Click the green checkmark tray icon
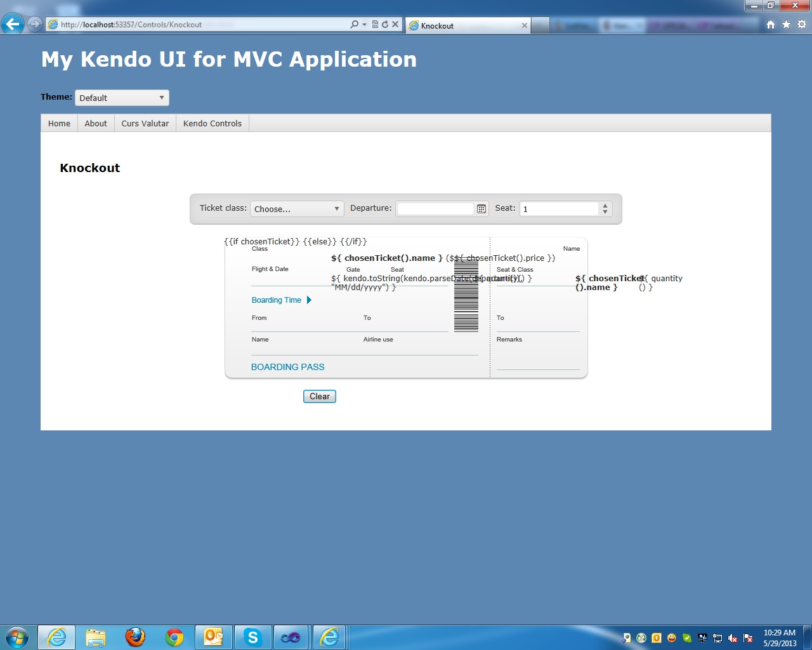This screenshot has height=650, width=812. pos(687,638)
